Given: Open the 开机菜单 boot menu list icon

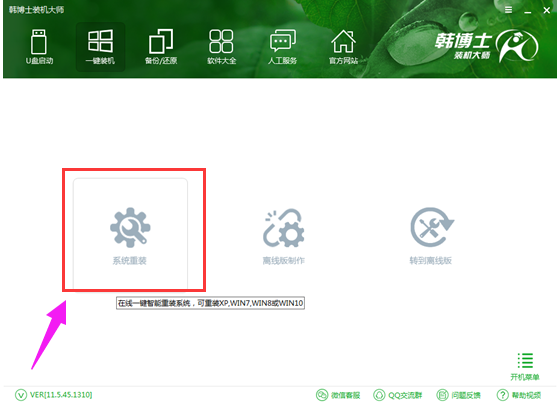Looking at the screenshot, I should coord(525,367).
